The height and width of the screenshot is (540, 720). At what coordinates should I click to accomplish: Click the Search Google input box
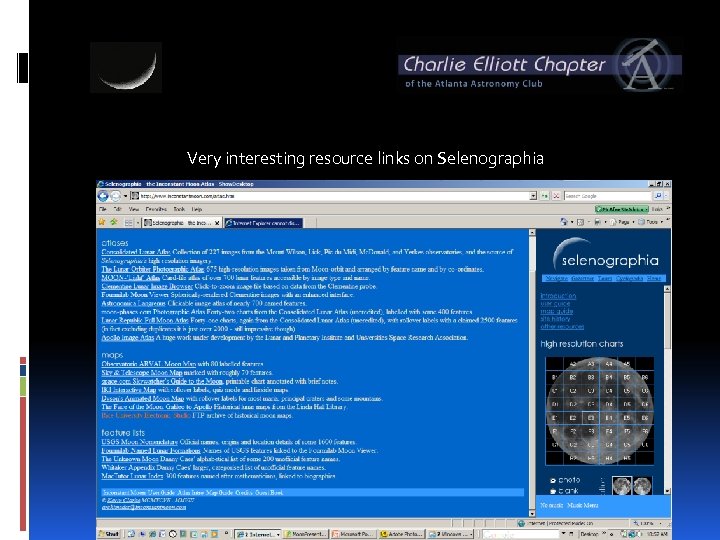click(x=608, y=196)
